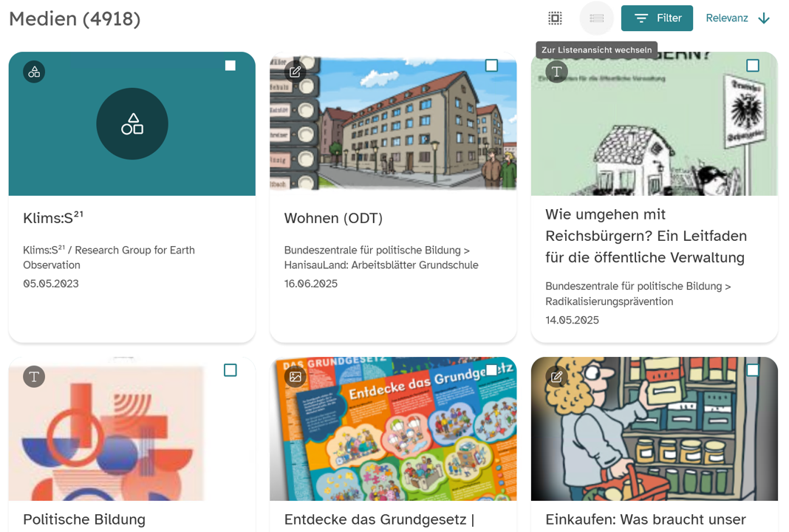
Task: Toggle sort direction arrow next to Relevanz
Action: click(x=764, y=18)
